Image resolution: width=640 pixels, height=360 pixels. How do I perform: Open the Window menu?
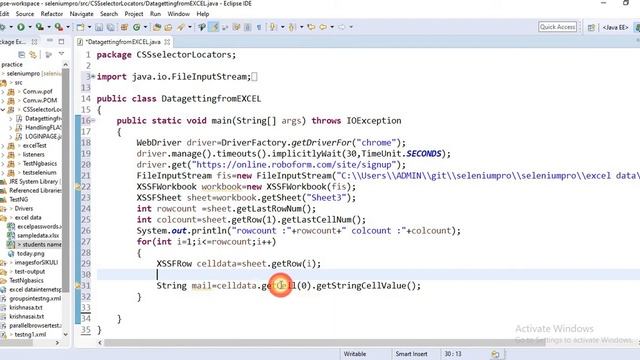click(179, 14)
